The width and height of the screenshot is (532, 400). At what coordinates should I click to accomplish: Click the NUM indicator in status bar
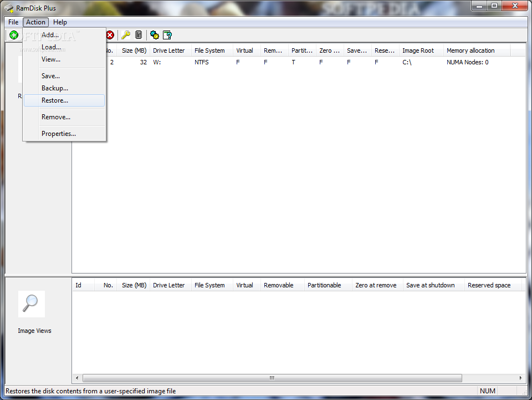click(488, 391)
